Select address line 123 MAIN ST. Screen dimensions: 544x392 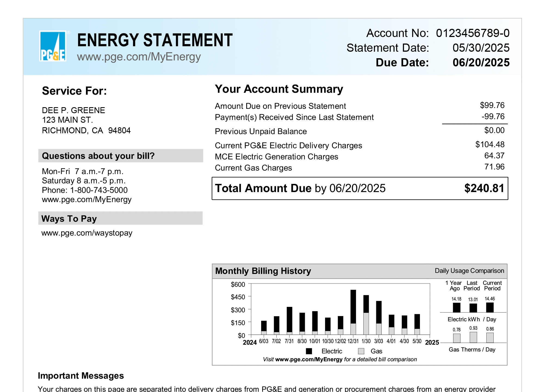(x=67, y=120)
